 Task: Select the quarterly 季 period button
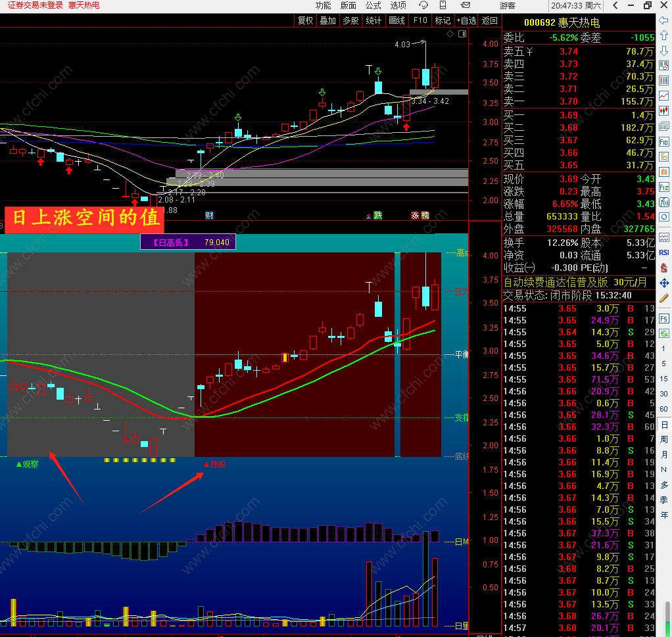pos(663,500)
